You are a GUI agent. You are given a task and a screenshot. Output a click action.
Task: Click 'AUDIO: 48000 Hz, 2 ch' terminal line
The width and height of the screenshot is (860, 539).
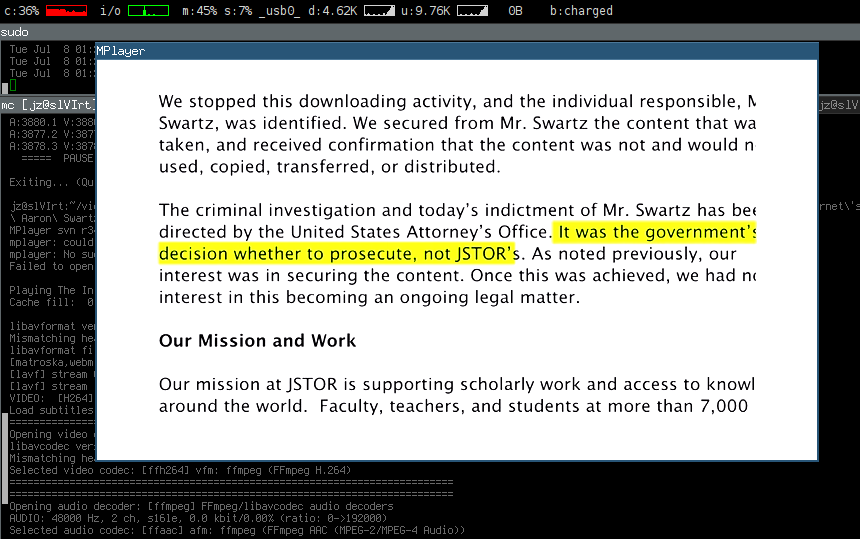(198, 518)
